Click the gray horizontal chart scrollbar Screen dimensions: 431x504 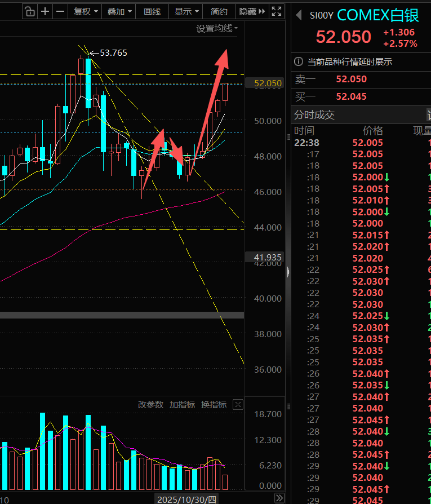coord(122,315)
